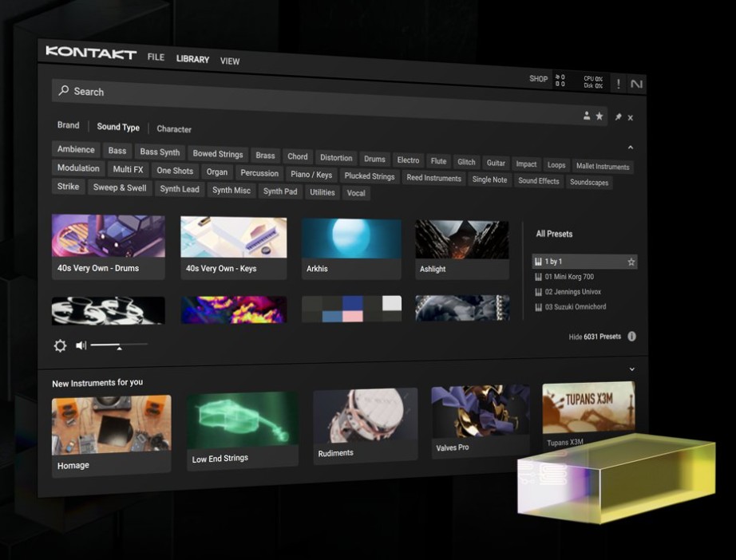Click the search magnifier icon
The width and height of the screenshot is (736, 560).
63,90
